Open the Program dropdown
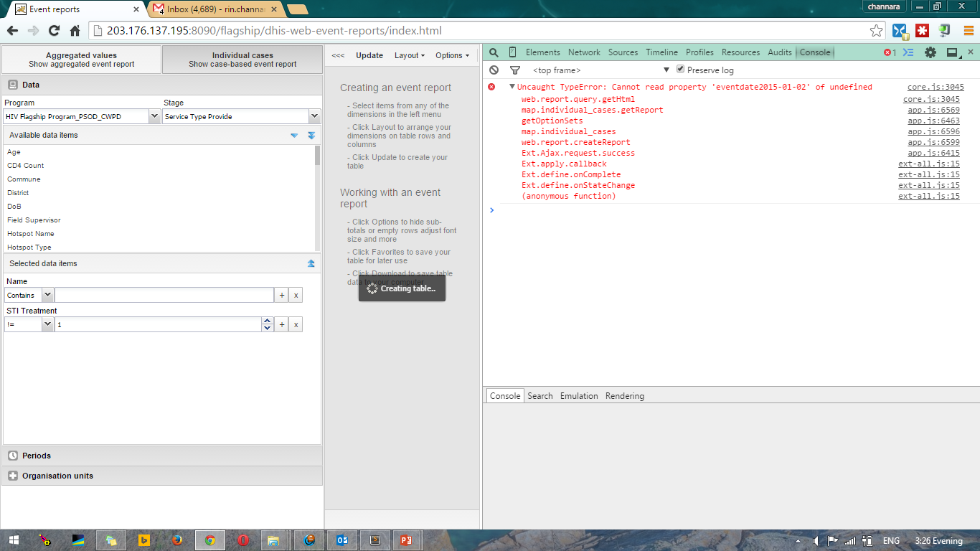Screen dimensions: 980x551 [154, 116]
